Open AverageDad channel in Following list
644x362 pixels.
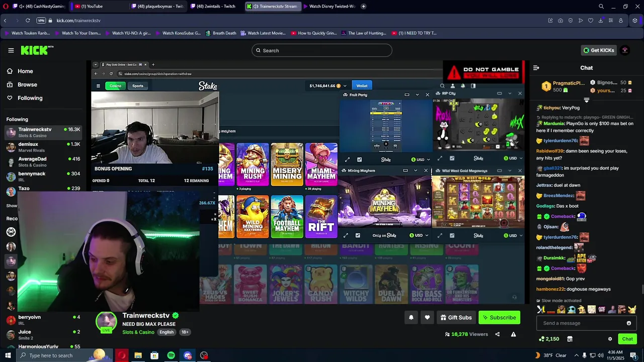[x=43, y=162]
